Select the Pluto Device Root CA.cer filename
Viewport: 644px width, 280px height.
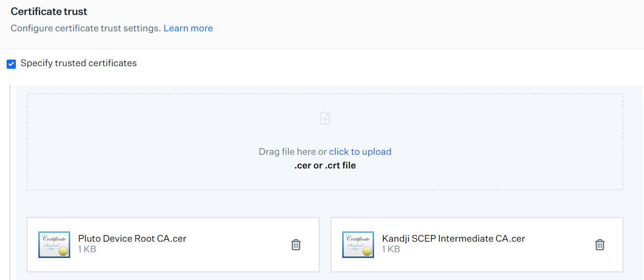tap(132, 239)
